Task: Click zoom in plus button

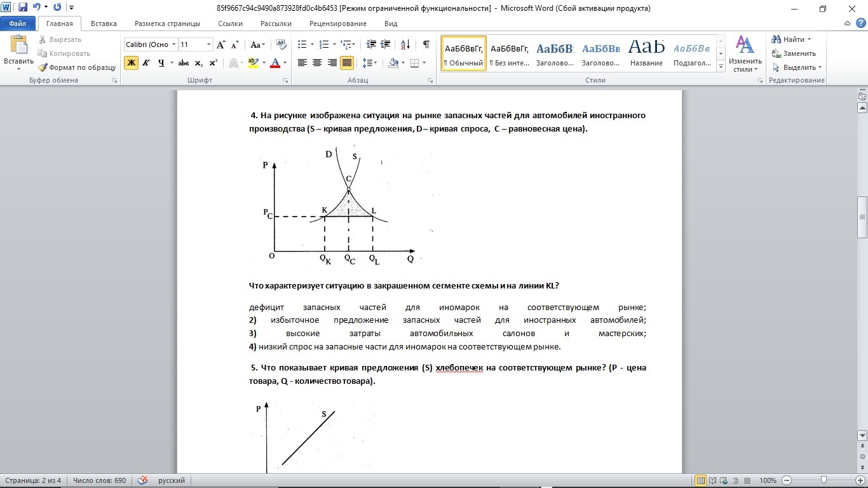Action: [x=860, y=480]
